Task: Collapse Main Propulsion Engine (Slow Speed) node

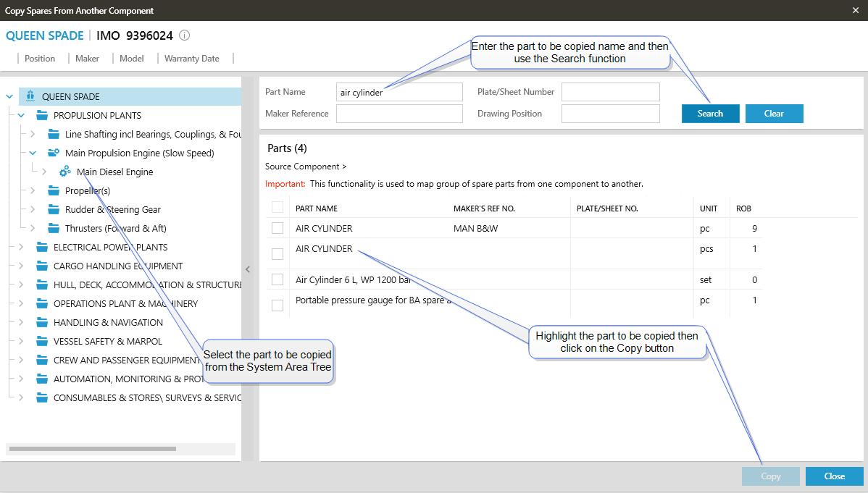Action: (33, 153)
